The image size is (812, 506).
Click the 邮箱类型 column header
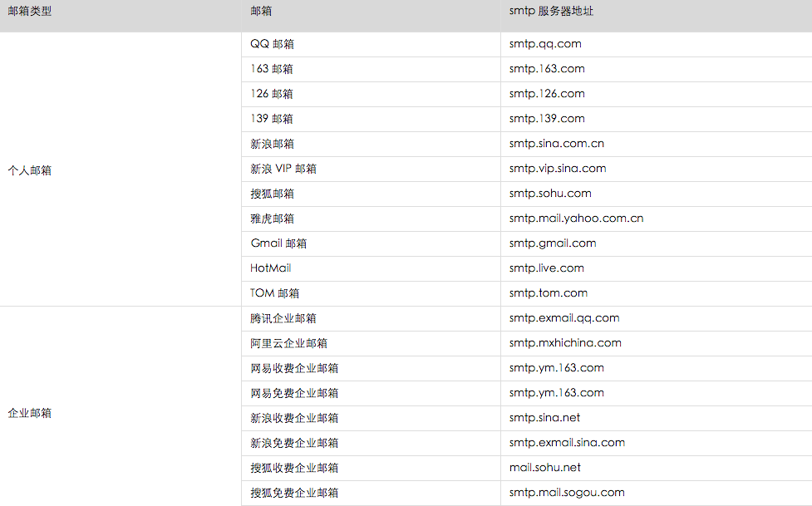(x=30, y=12)
